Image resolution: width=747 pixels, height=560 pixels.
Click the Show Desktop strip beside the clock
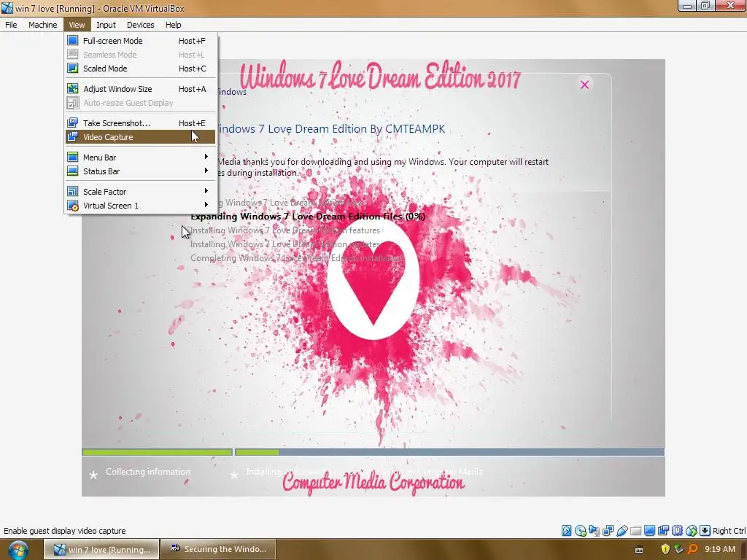(x=743, y=550)
